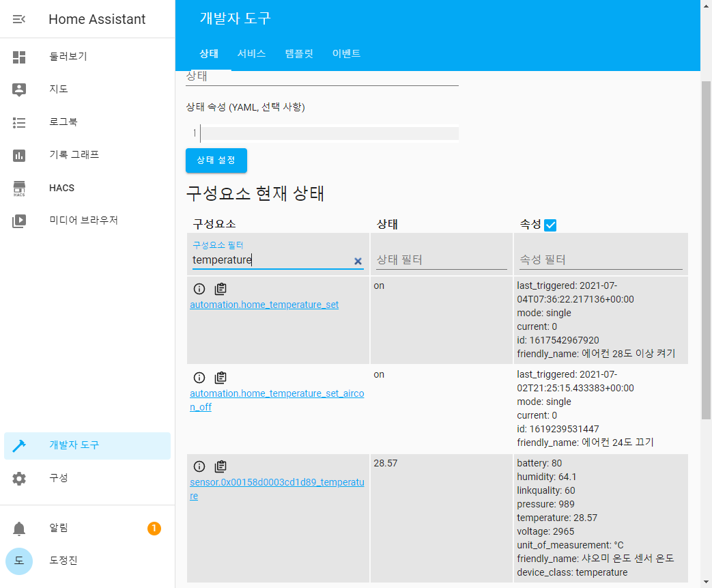Image resolution: width=712 pixels, height=588 pixels.
Task: Open the 구성 gear icon
Action: click(18, 479)
